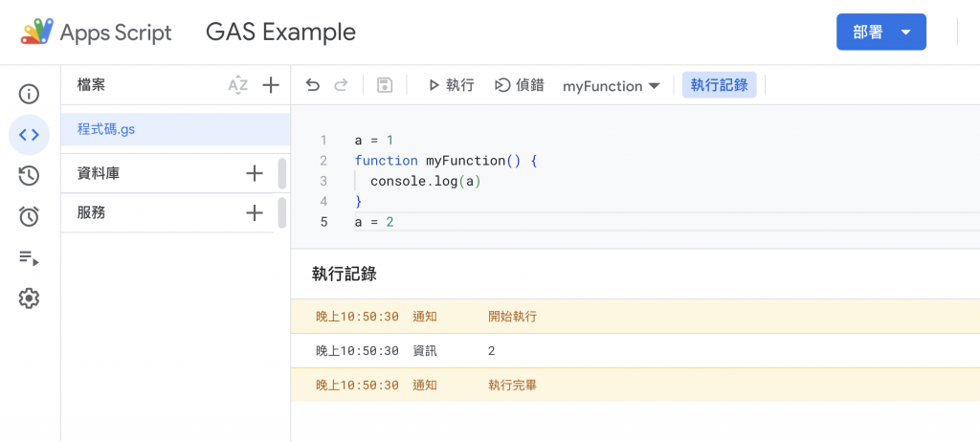Click the Undo arrow in toolbar
980x442 pixels.
(x=313, y=85)
